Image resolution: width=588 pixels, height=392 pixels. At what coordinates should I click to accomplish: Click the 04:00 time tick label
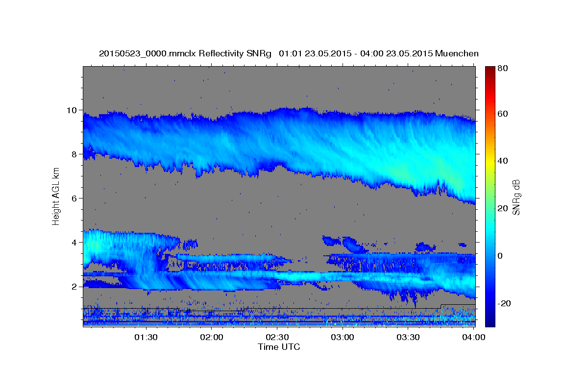click(x=473, y=337)
